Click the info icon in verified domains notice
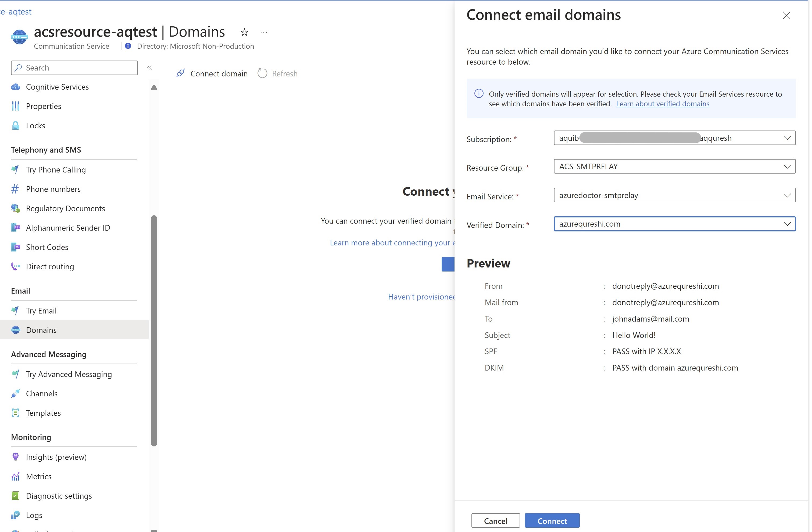Image resolution: width=812 pixels, height=532 pixels. [479, 94]
